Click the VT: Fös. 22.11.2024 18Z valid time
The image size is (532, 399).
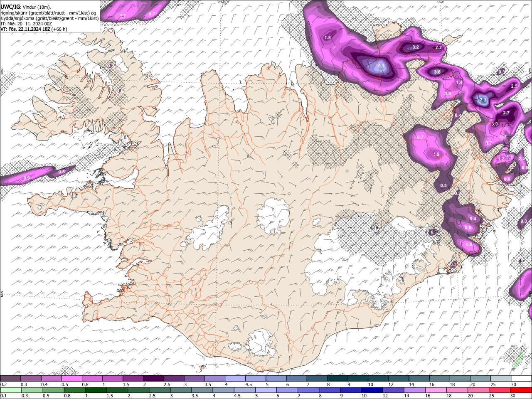[x=34, y=29]
